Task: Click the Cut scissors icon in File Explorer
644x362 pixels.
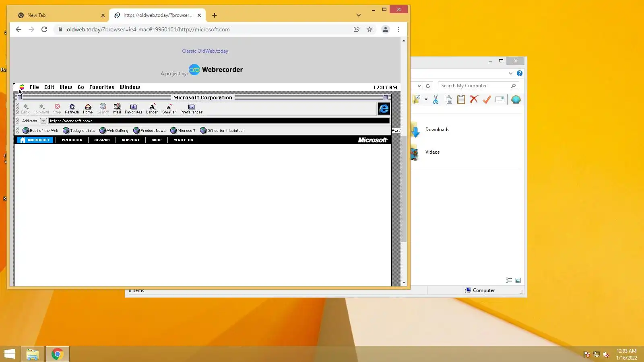Action: pyautogui.click(x=436, y=99)
